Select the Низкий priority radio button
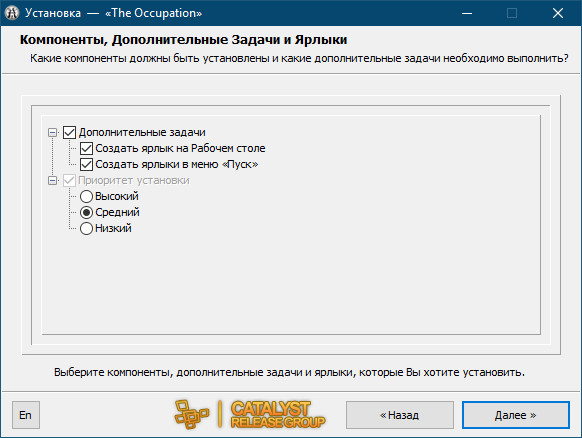This screenshot has height=438, width=582. tap(86, 228)
